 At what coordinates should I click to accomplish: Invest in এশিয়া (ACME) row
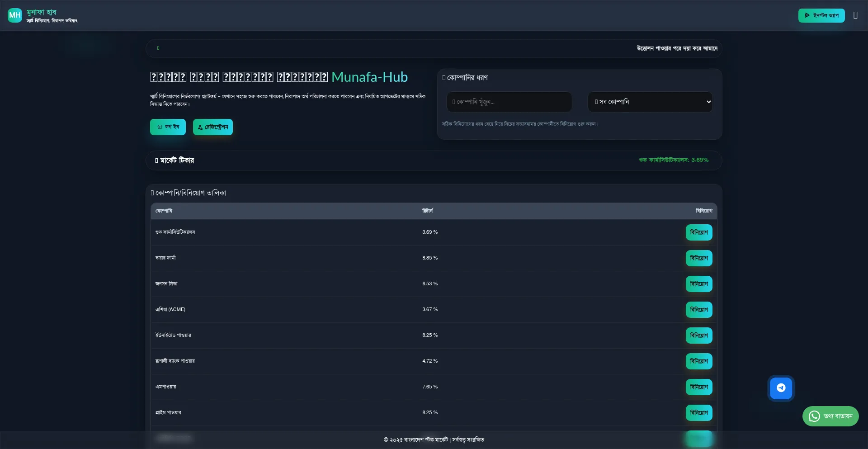pyautogui.click(x=698, y=310)
